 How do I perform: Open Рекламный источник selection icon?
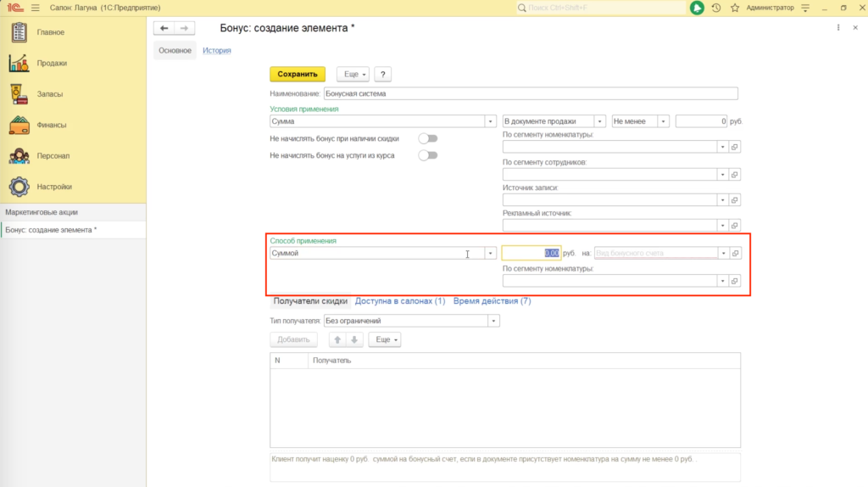coord(735,226)
